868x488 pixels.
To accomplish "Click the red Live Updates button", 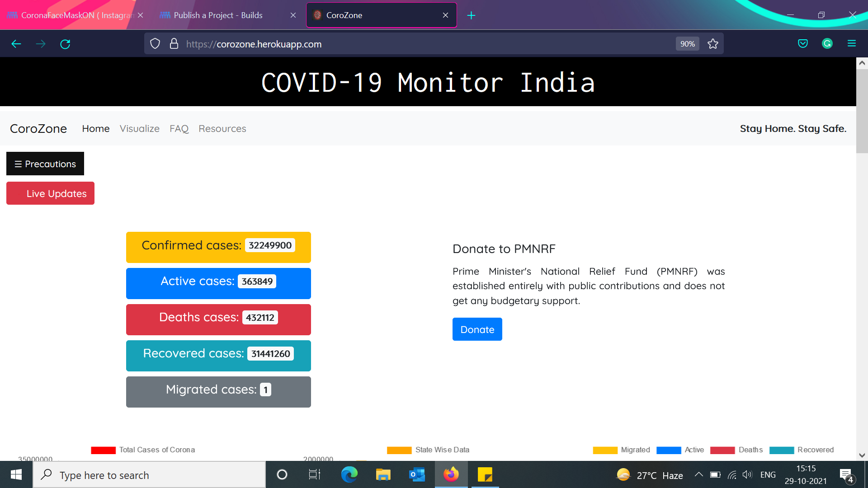I will 50,193.
